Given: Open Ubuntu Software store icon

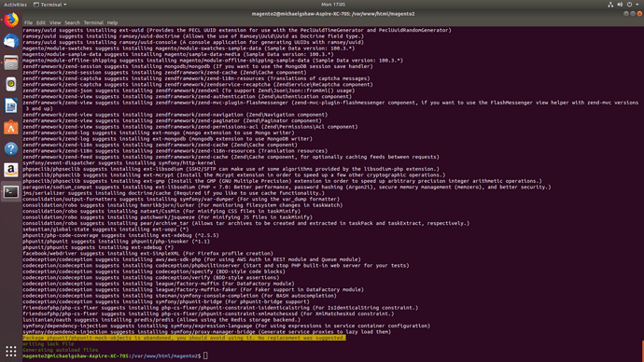Looking at the screenshot, I should pyautogui.click(x=11, y=127).
